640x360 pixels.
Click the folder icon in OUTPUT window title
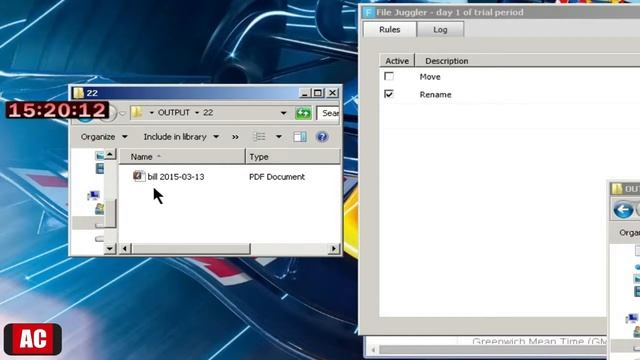[x=617, y=189]
